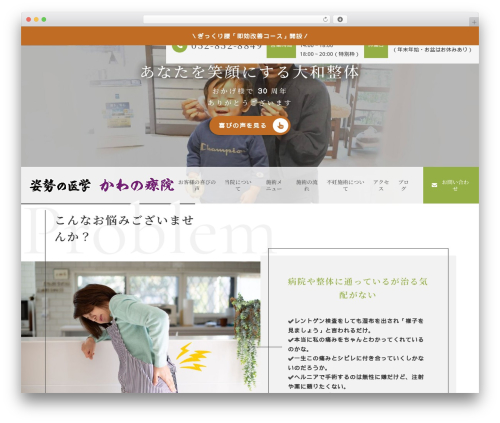Open the orange ぎっくり腰 course announcement banner
Image resolution: width=500 pixels, height=423 pixels.
[x=250, y=36]
